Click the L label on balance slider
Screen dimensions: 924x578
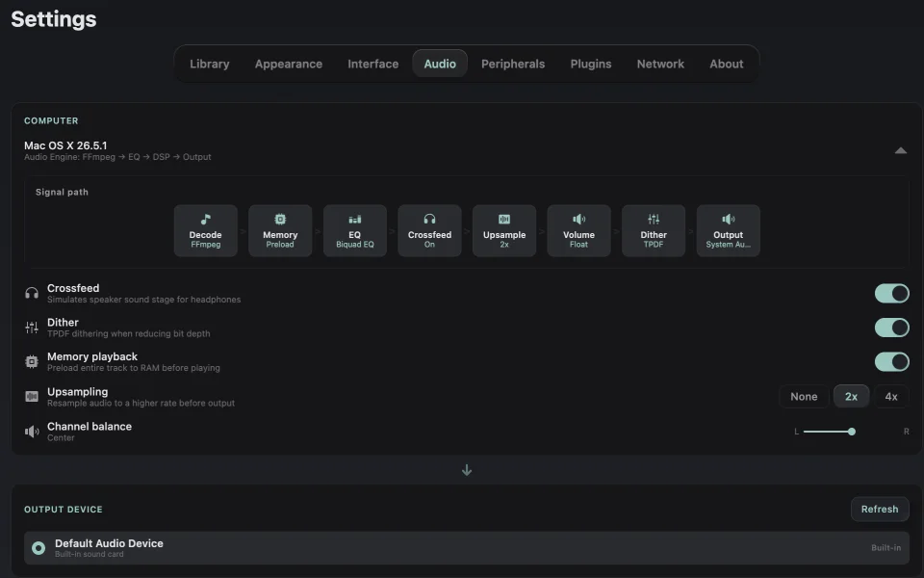[796, 432]
